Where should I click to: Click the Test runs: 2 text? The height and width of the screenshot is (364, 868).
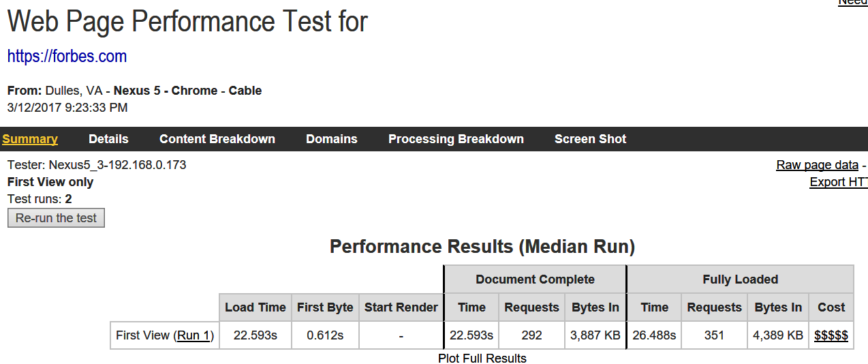coord(40,199)
